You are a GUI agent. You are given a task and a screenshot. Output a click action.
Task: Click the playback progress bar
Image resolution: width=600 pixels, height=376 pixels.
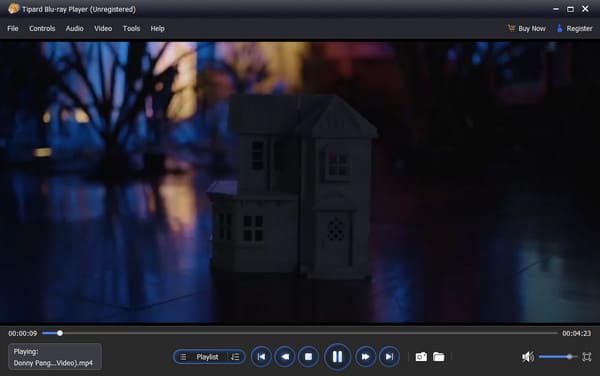[300, 333]
